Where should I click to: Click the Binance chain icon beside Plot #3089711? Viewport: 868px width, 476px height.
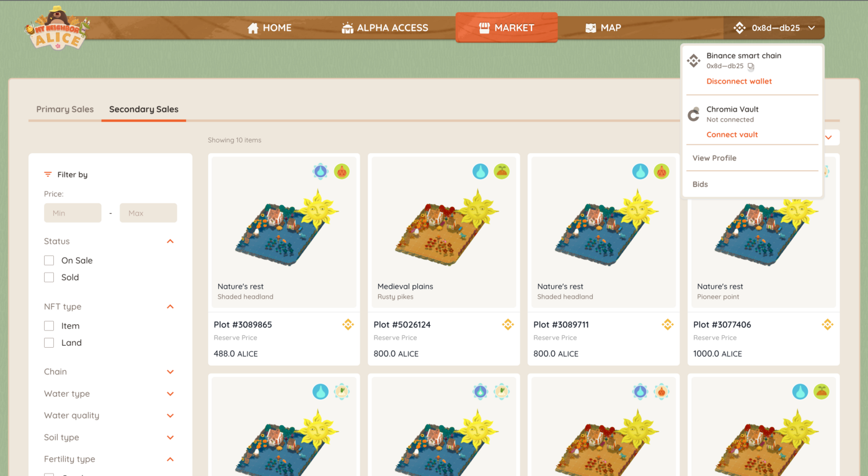pyautogui.click(x=668, y=325)
